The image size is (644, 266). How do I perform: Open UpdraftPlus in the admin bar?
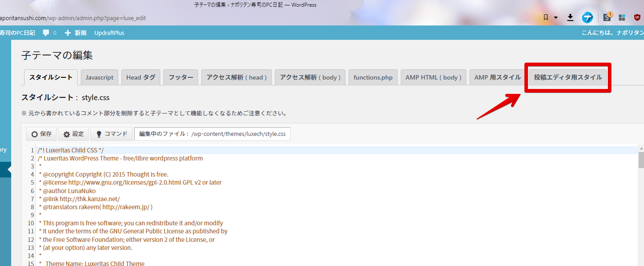109,33
